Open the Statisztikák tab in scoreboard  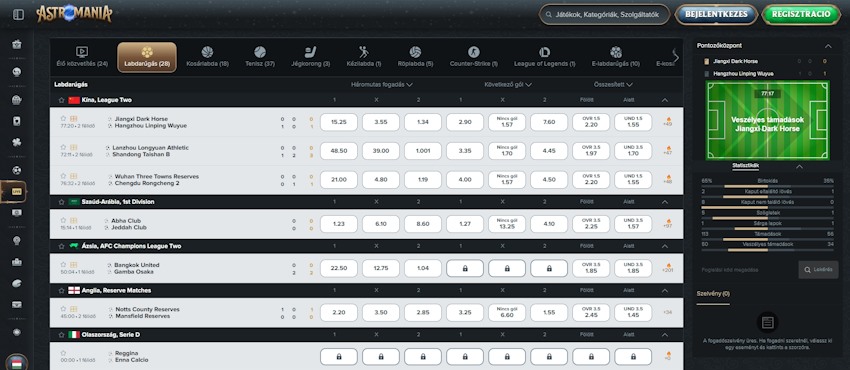[x=745, y=166]
